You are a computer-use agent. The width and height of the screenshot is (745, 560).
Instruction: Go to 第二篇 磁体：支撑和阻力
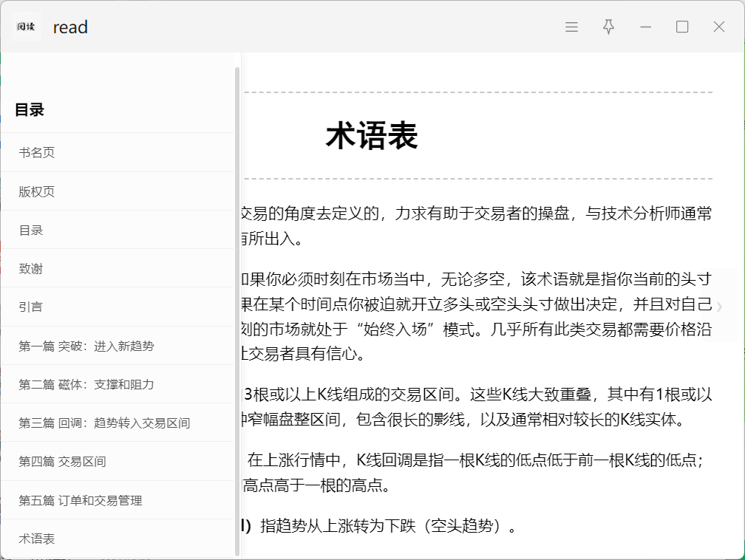click(x=86, y=385)
